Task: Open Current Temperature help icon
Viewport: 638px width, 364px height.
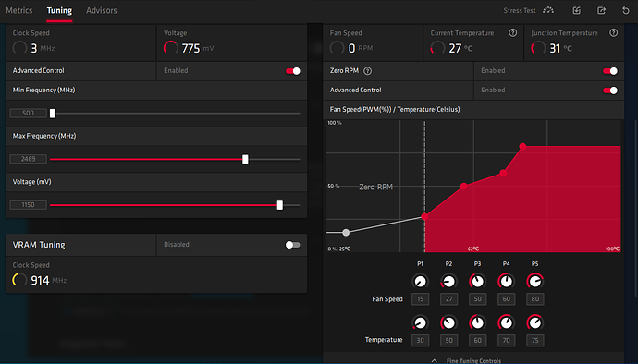Action: pyautogui.click(x=512, y=33)
